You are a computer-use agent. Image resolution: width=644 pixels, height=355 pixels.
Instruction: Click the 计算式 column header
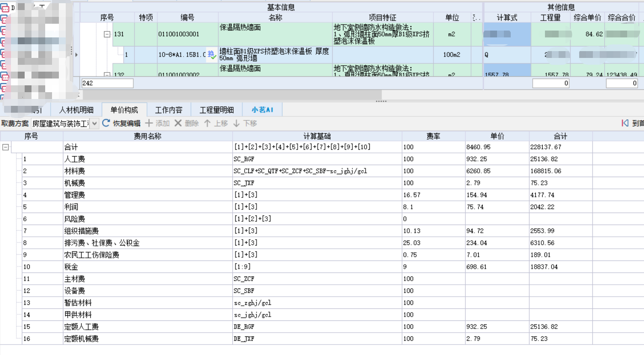[x=507, y=17]
